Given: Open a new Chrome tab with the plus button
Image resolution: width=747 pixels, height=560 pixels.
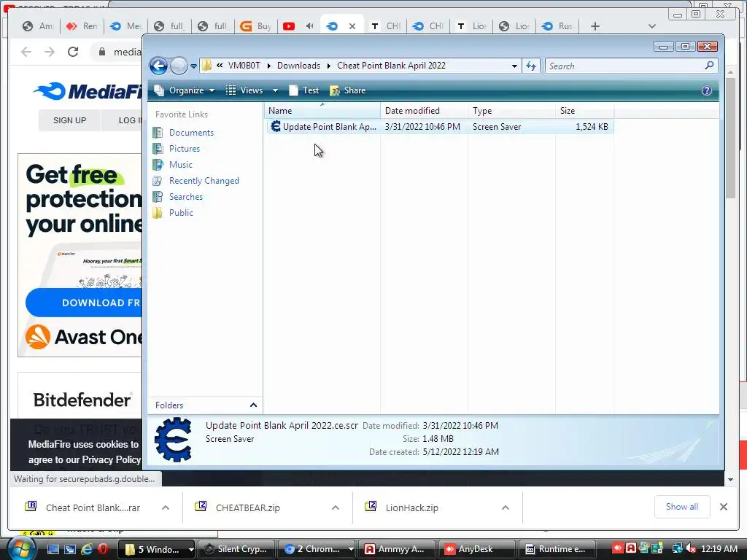Looking at the screenshot, I should (595, 26).
